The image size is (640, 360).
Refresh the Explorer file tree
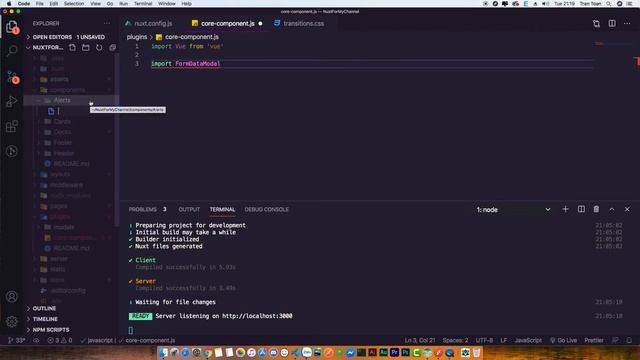click(99, 47)
